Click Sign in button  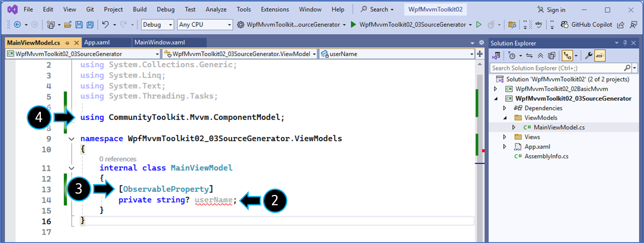[x=552, y=10]
